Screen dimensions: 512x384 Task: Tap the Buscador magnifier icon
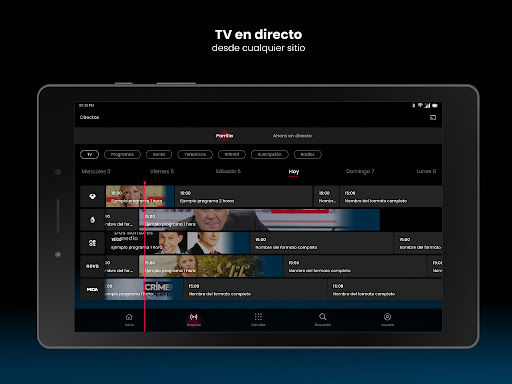point(323,316)
